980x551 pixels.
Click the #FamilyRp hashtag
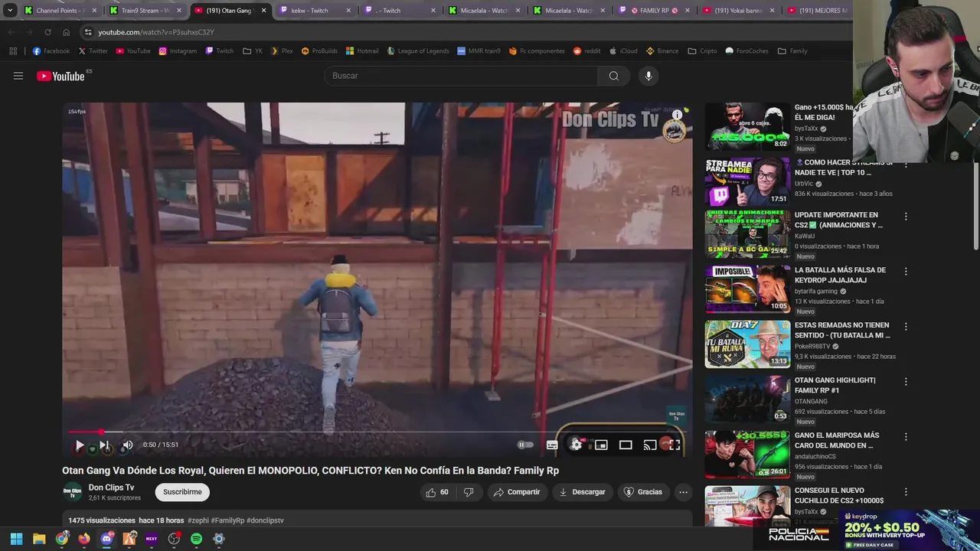point(227,520)
